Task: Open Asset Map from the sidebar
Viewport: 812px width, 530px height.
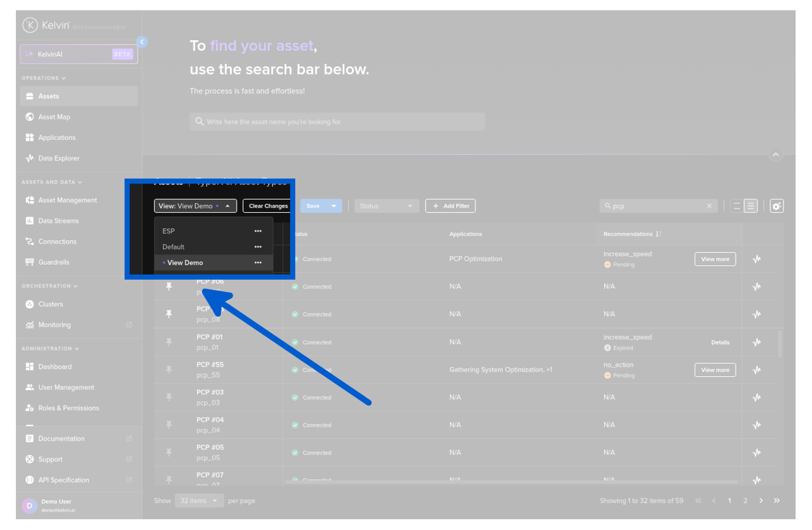Action: 54,117
